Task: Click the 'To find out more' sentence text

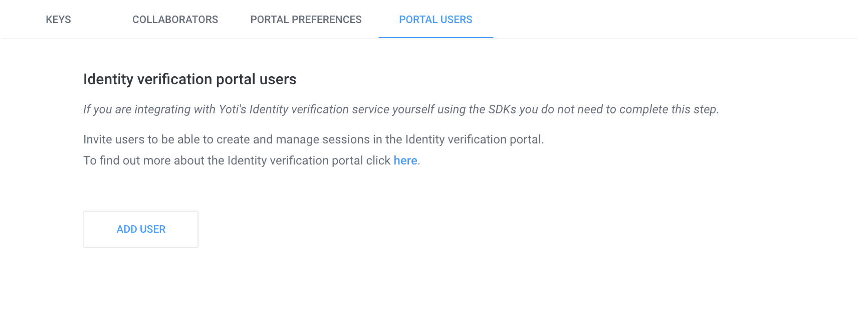Action: [237, 160]
